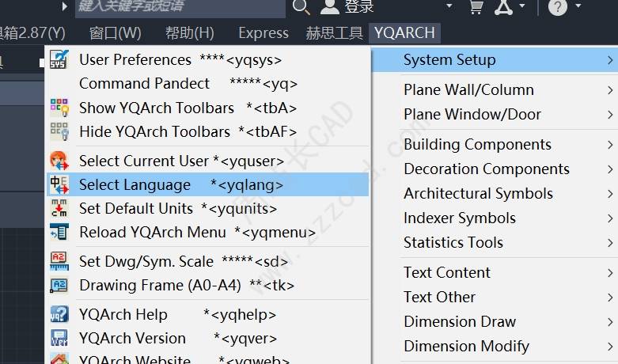Viewport: 618px width, 364px height.
Task: Open the 窗口(W) menu
Action: (115, 32)
